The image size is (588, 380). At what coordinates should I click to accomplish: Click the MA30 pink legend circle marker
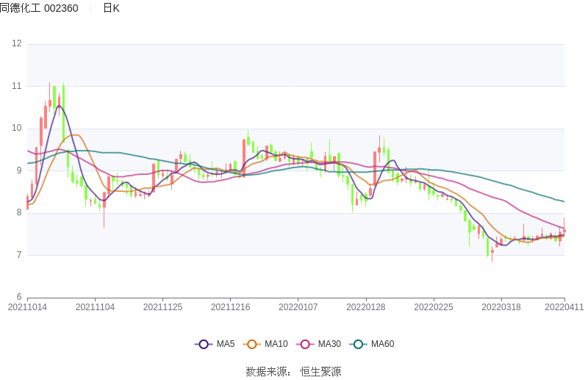pyautogui.click(x=305, y=344)
